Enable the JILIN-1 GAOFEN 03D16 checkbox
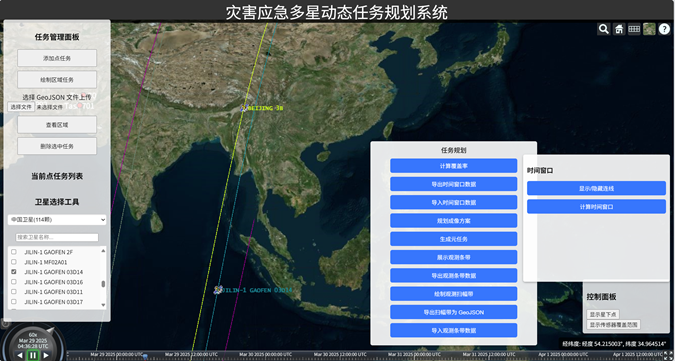675x361 pixels. [14, 282]
